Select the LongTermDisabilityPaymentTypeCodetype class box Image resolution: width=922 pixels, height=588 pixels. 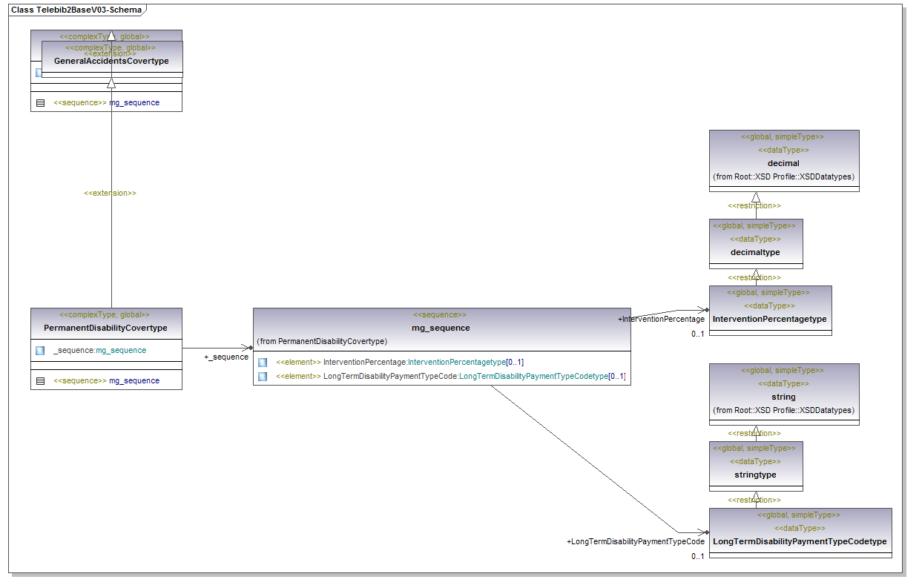(x=800, y=541)
